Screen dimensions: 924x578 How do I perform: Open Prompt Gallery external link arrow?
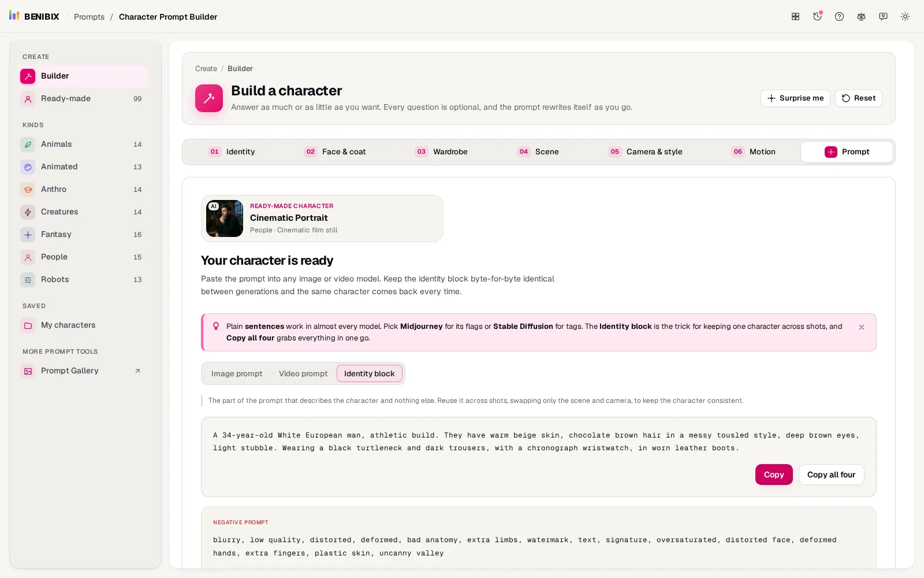coord(137,371)
